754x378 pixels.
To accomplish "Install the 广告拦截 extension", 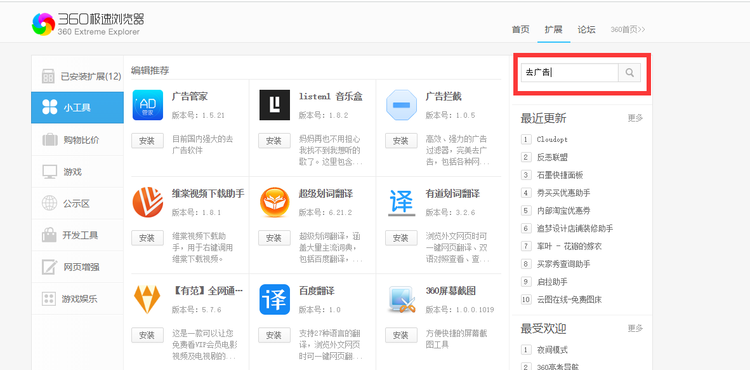I will pyautogui.click(x=401, y=140).
